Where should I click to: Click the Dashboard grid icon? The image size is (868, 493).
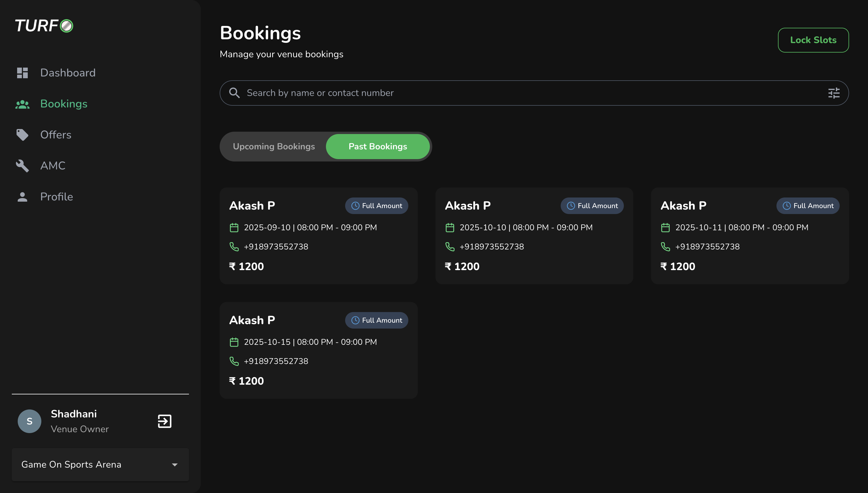(22, 73)
